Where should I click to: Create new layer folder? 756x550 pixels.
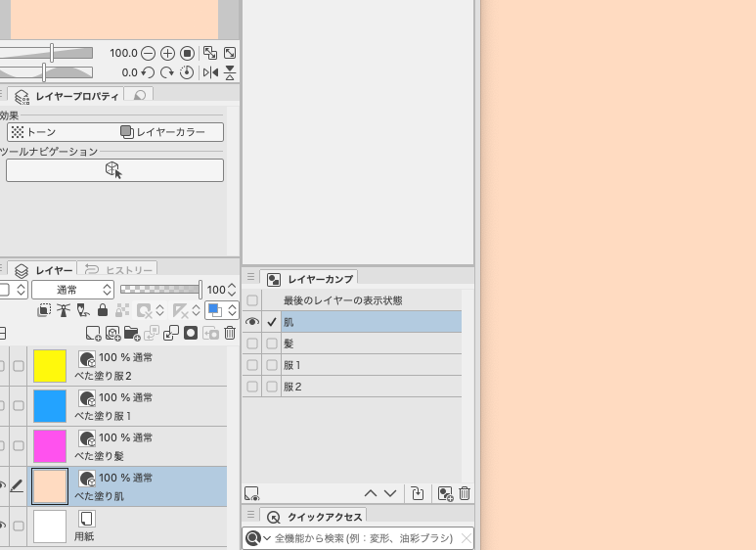point(132,334)
